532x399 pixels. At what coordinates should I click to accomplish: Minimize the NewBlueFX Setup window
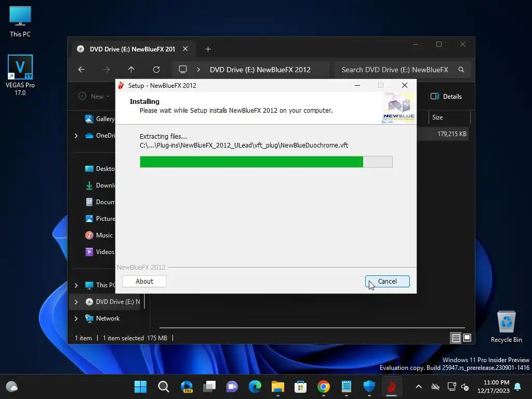(x=357, y=86)
